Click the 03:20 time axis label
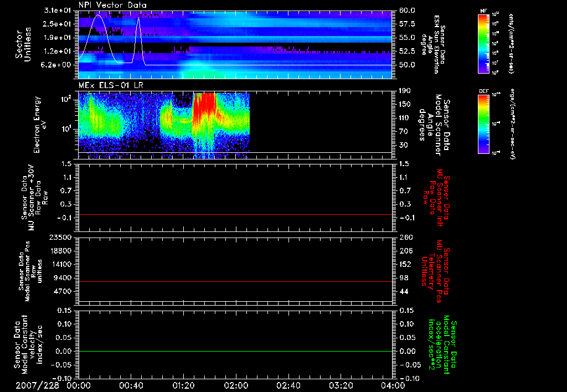The image size is (567, 392). pyautogui.click(x=341, y=385)
